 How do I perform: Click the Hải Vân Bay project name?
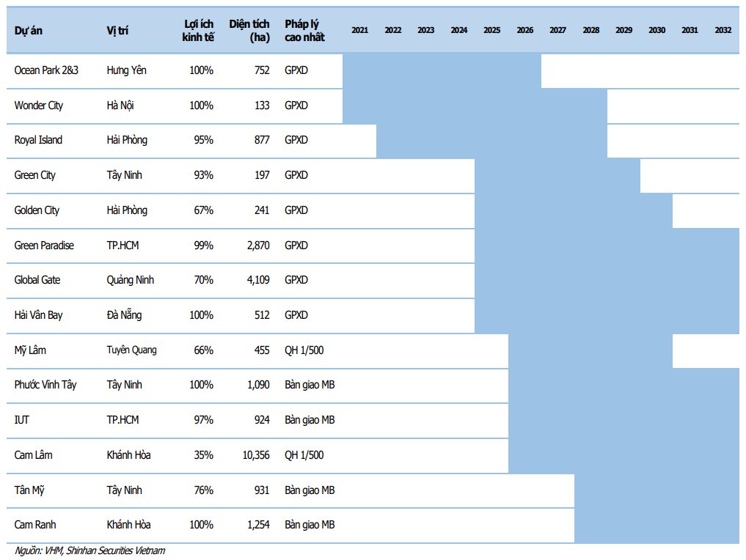[39, 315]
